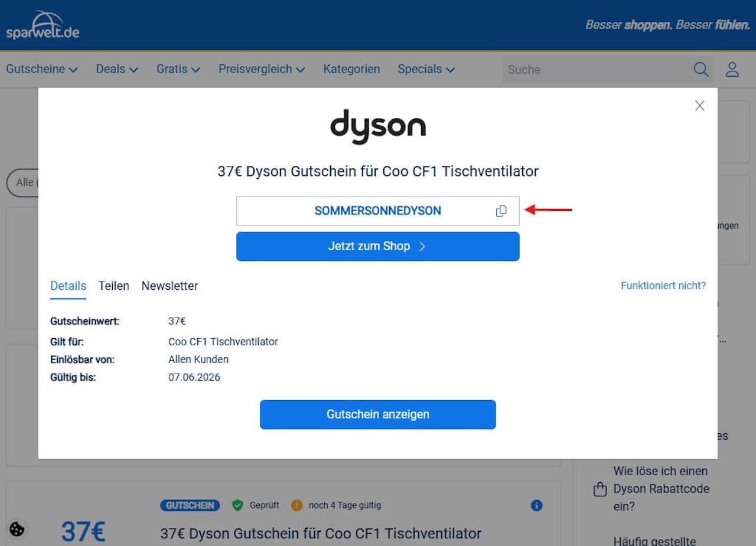Select the Details tab
This screenshot has width=756, height=546.
68,286
